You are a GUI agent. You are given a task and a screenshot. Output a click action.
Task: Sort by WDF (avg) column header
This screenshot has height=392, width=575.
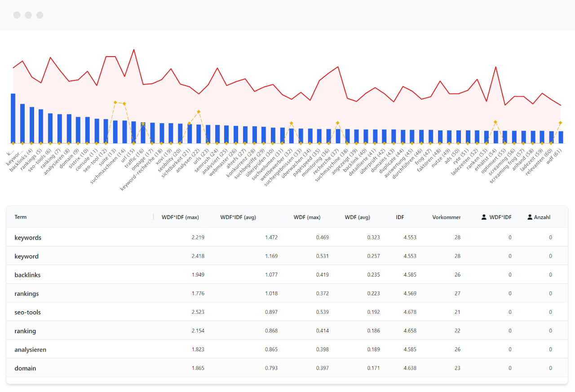(358, 217)
